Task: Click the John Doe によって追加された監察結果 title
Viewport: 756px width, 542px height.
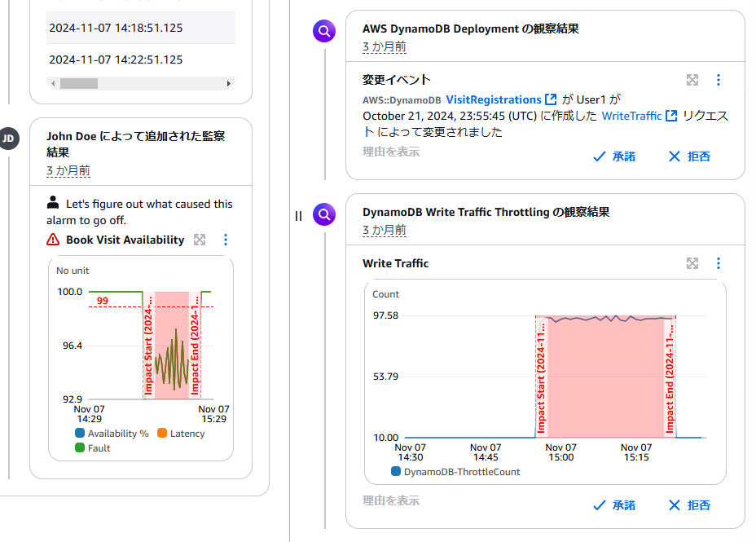Action: 135,144
